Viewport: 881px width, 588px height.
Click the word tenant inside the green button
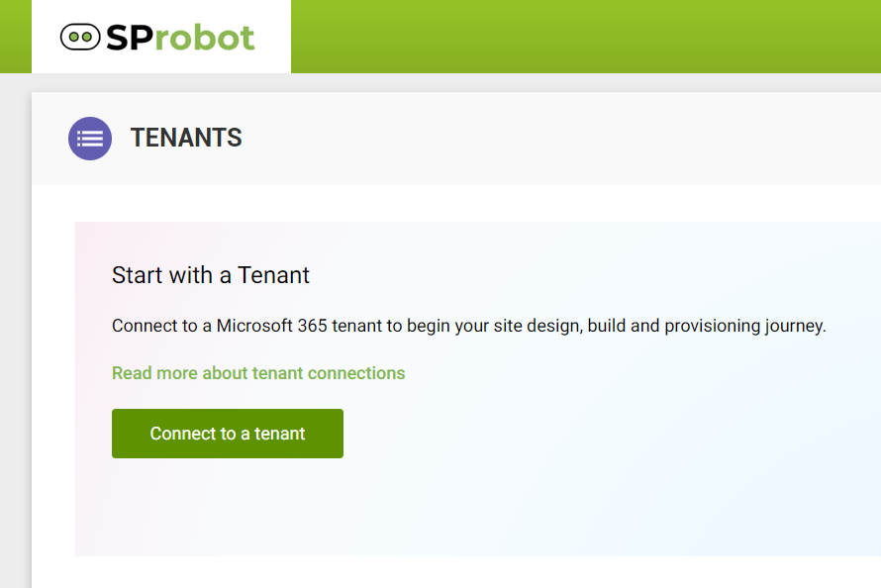click(288, 433)
